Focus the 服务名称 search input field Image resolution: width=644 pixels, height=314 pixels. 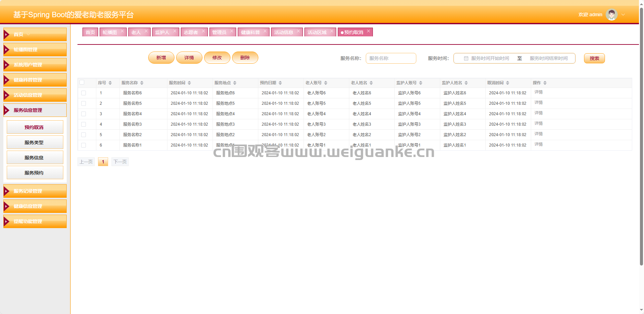tap(391, 58)
